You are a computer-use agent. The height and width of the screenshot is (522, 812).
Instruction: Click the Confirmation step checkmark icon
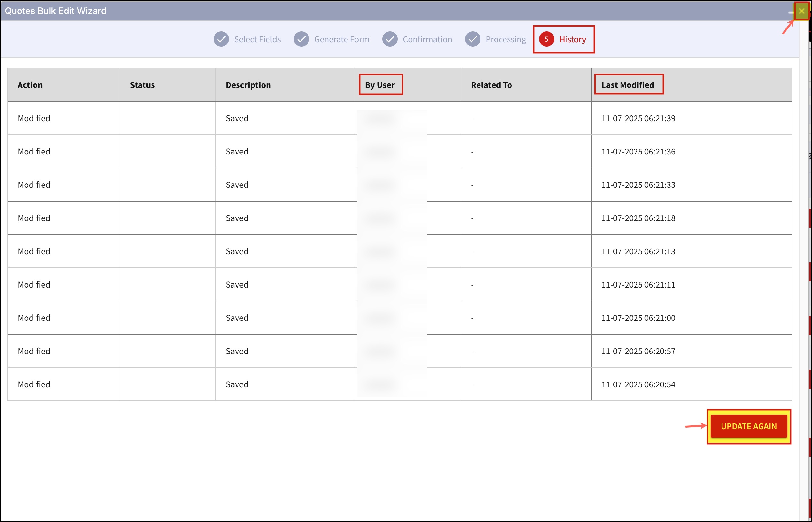(390, 39)
